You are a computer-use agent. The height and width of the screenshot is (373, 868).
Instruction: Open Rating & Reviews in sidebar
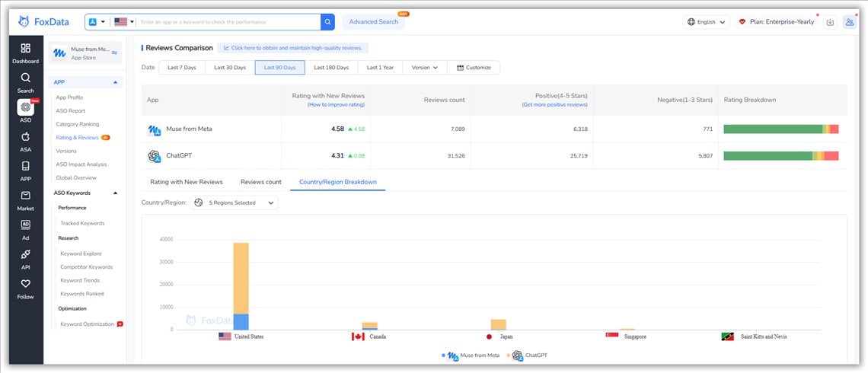[78, 137]
